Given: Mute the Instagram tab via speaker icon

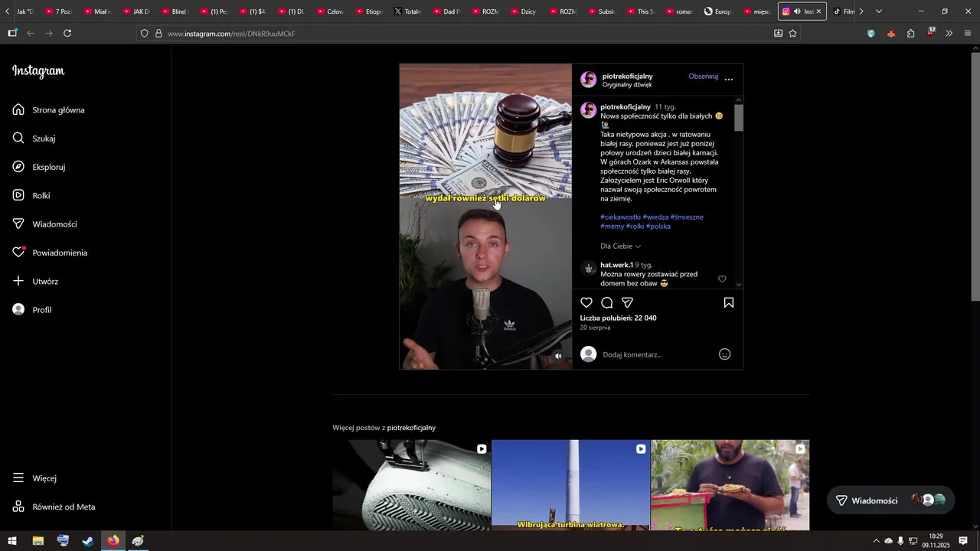Looking at the screenshot, I should (797, 11).
